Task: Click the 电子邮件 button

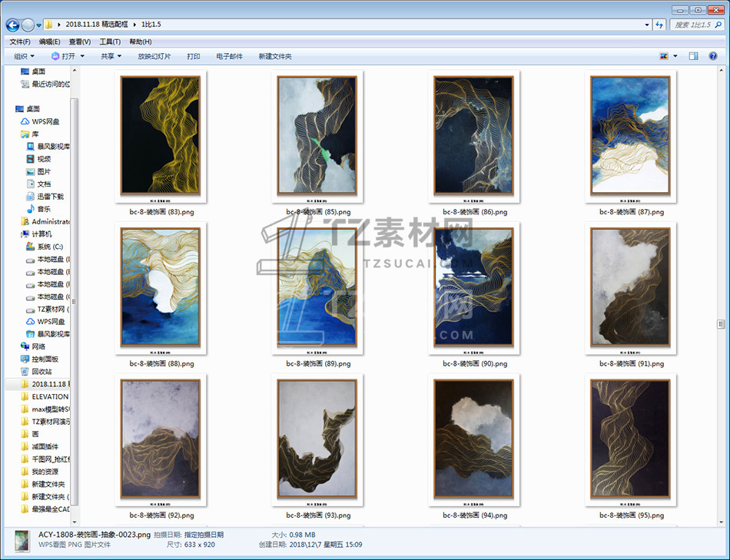Action: tap(229, 56)
